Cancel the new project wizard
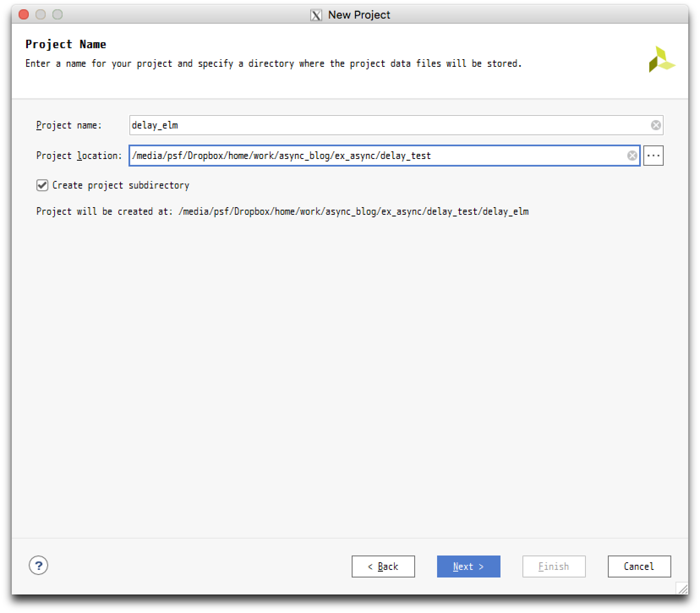The image size is (700, 613). pyautogui.click(x=639, y=566)
